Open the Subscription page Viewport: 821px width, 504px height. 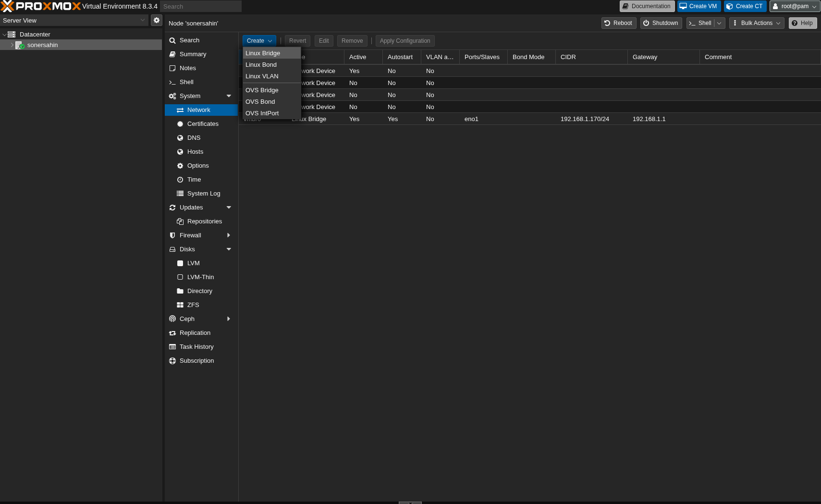point(197,360)
